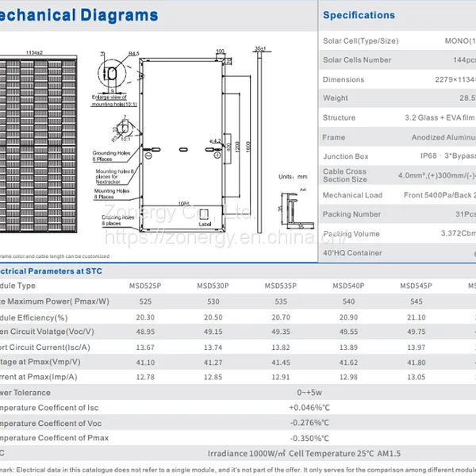Click the MSD540P column header
476x476 pixels.
(x=348, y=286)
